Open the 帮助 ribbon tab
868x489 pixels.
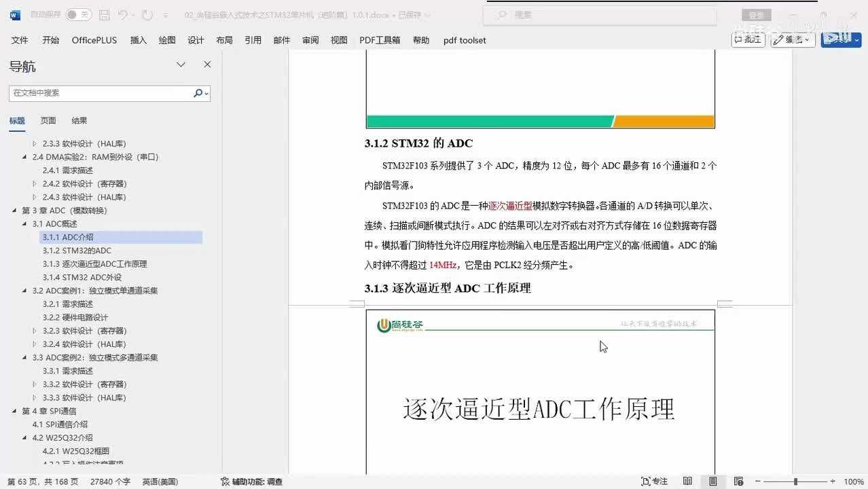click(421, 40)
